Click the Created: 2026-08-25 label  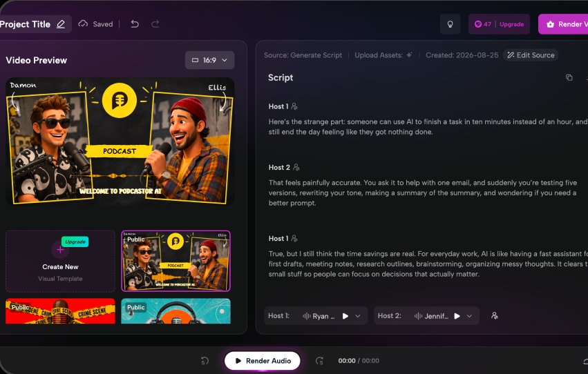pyautogui.click(x=462, y=55)
